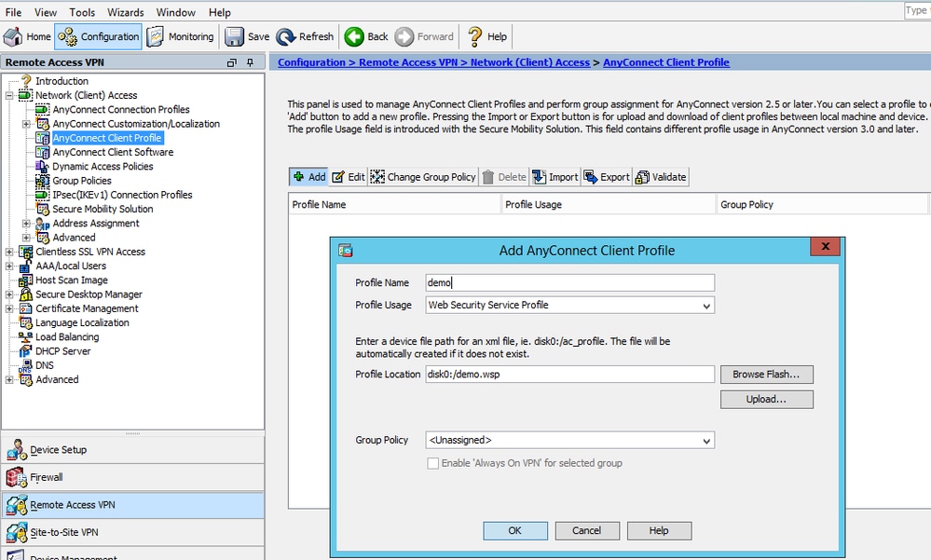This screenshot has width=931, height=560.
Task: Open the Configuration view icon
Action: point(68,37)
